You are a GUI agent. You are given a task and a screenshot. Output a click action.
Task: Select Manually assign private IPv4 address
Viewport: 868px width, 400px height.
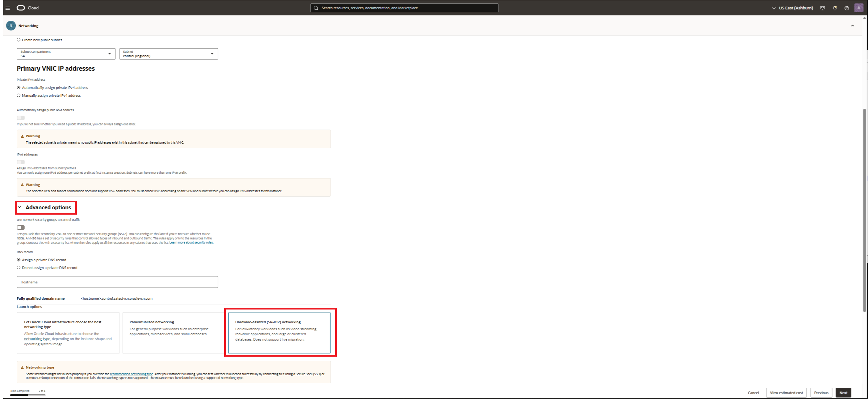pyautogui.click(x=19, y=96)
